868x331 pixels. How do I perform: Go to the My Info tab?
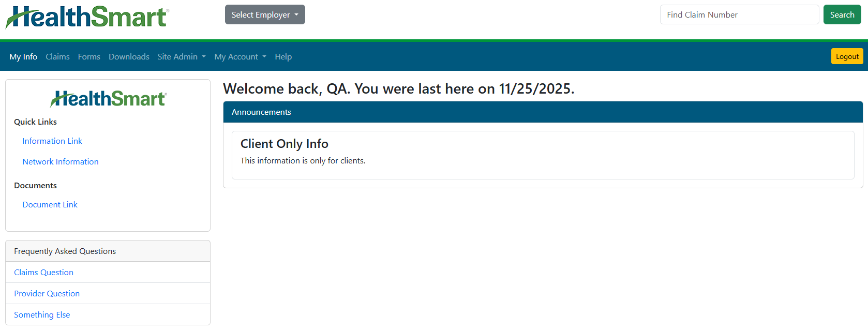coord(23,57)
